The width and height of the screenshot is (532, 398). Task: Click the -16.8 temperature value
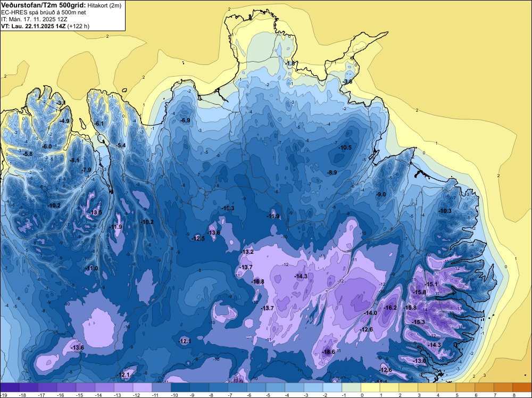point(257,281)
